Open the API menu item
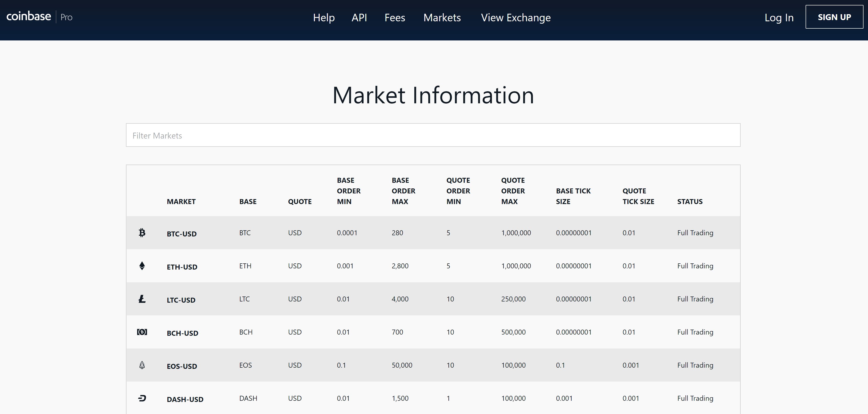 tap(359, 17)
